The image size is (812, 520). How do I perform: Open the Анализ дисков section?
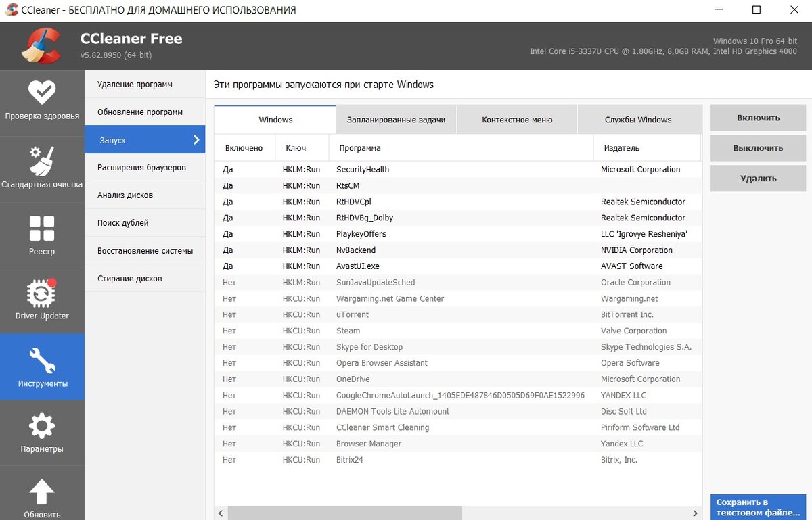tap(145, 195)
